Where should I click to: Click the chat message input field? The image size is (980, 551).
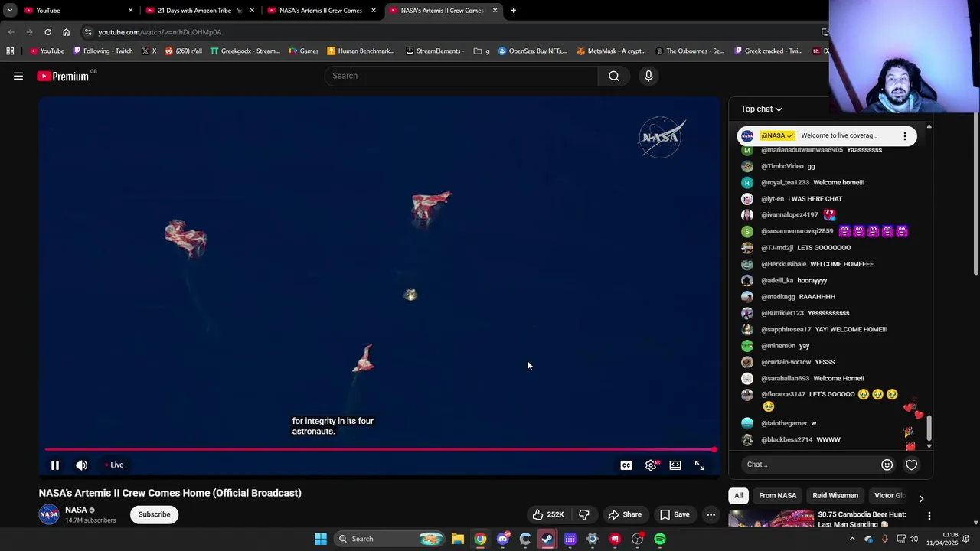tap(812, 465)
